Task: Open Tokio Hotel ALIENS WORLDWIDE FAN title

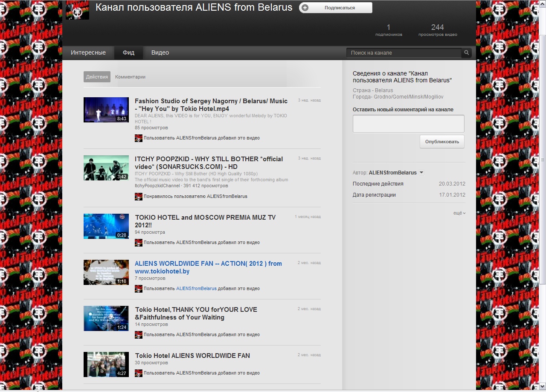Action: tap(193, 355)
